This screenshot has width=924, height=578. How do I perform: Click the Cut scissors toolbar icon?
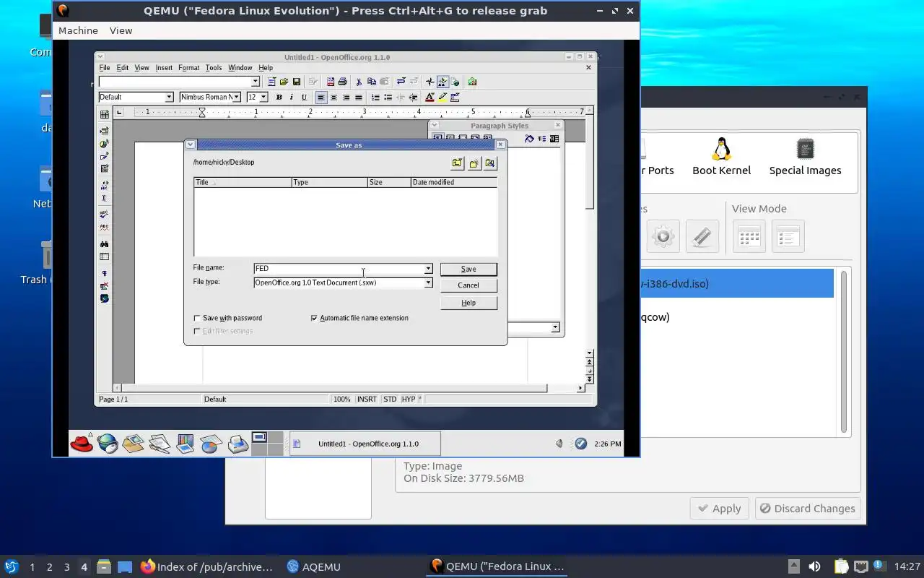tap(359, 82)
